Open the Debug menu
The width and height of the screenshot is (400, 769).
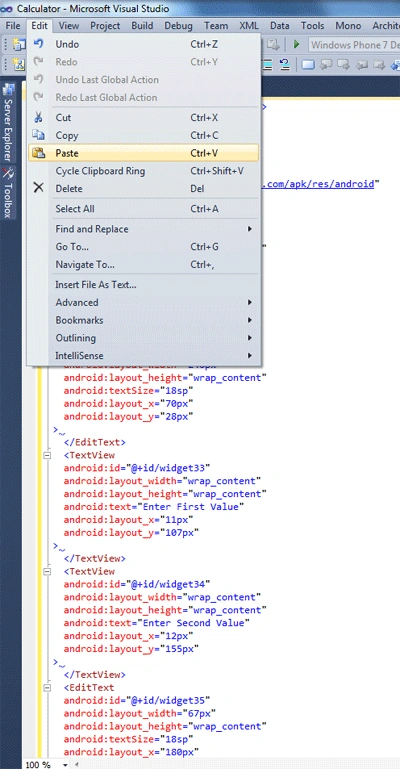point(178,26)
